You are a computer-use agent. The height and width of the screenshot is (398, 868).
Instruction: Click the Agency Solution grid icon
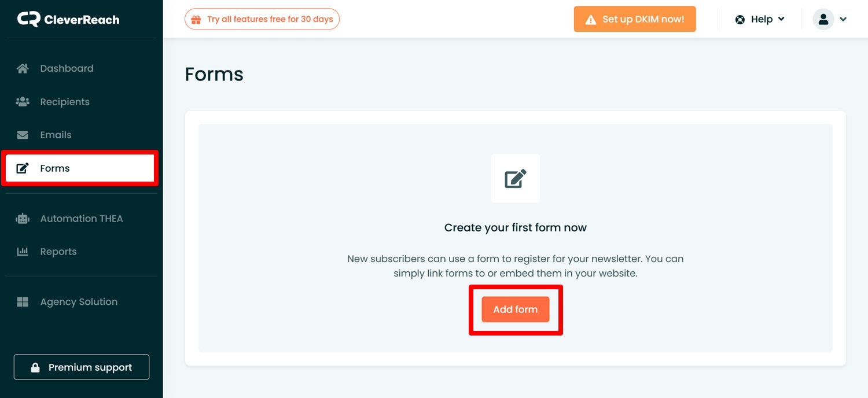click(x=23, y=302)
